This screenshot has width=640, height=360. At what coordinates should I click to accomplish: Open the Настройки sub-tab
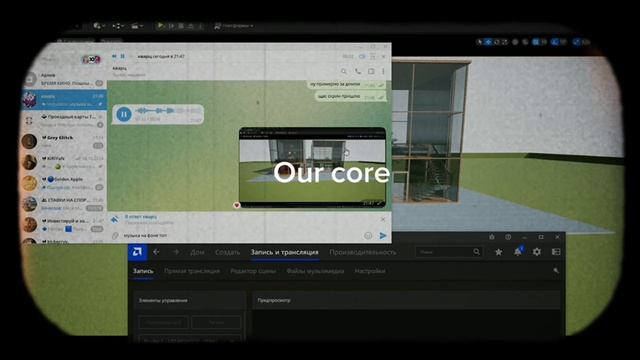click(370, 271)
